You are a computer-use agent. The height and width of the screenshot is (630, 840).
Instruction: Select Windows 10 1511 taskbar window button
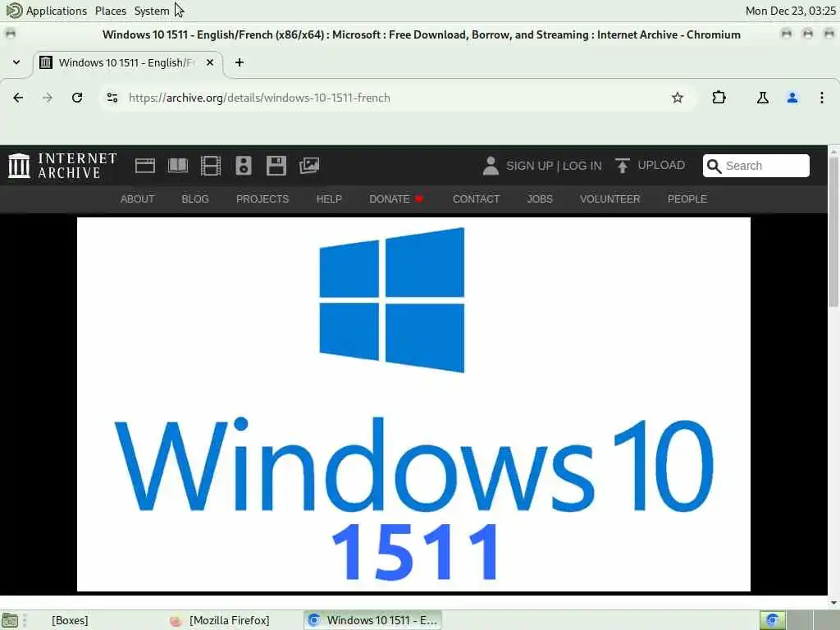373,620
